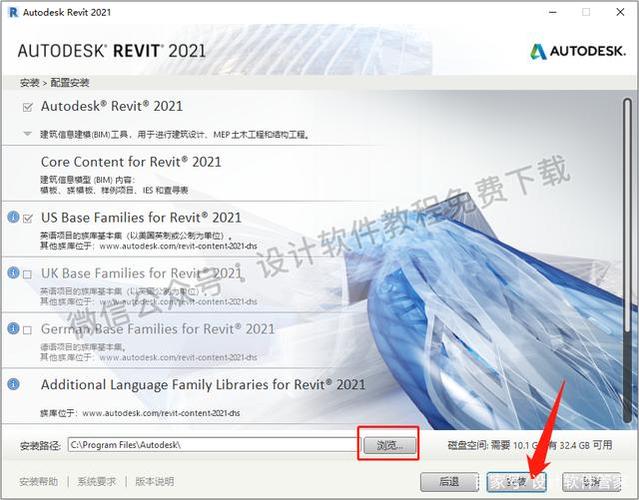
Task: Select Core Content for Revit 2021 heading
Action: (x=131, y=162)
